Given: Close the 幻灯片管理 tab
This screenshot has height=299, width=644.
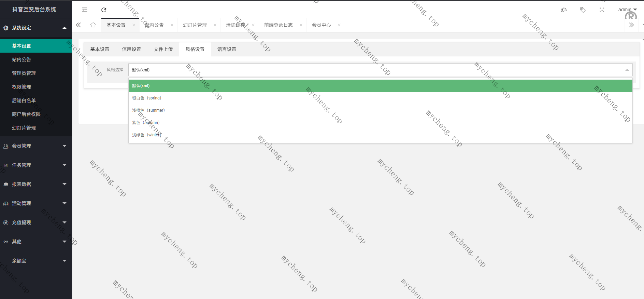Looking at the screenshot, I should coord(215,25).
